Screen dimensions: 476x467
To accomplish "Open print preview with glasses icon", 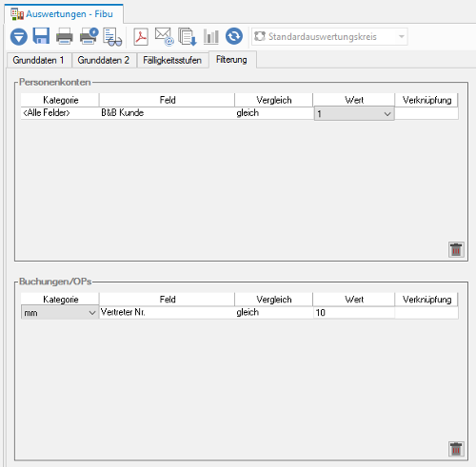I will coord(112,37).
